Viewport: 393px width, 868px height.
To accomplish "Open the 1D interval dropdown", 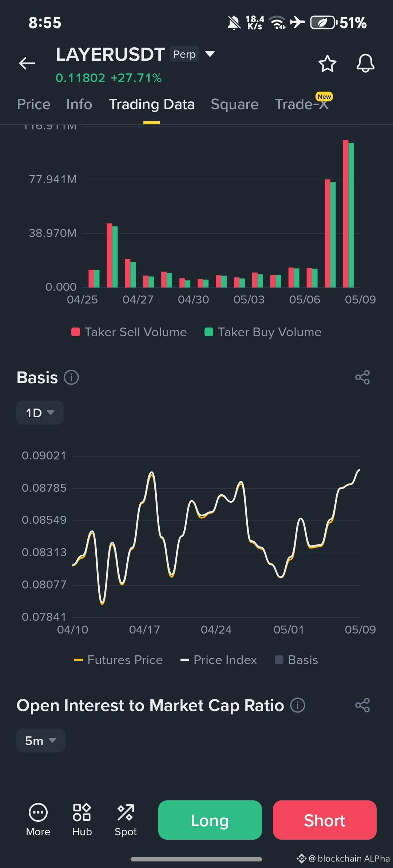I will 40,413.
